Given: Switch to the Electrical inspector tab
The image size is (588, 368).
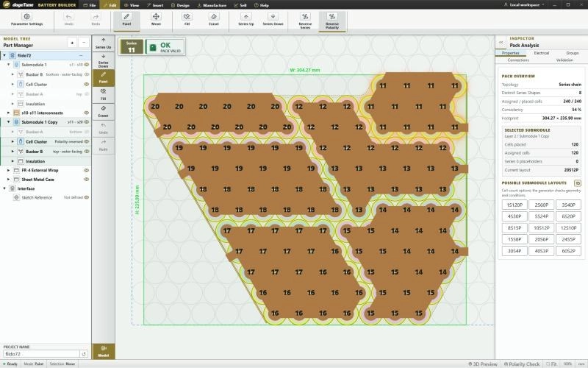Looking at the screenshot, I should [x=542, y=53].
